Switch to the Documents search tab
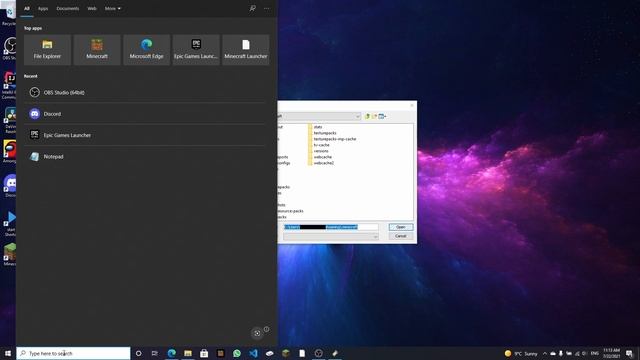This screenshot has width=640, height=360. point(68,9)
